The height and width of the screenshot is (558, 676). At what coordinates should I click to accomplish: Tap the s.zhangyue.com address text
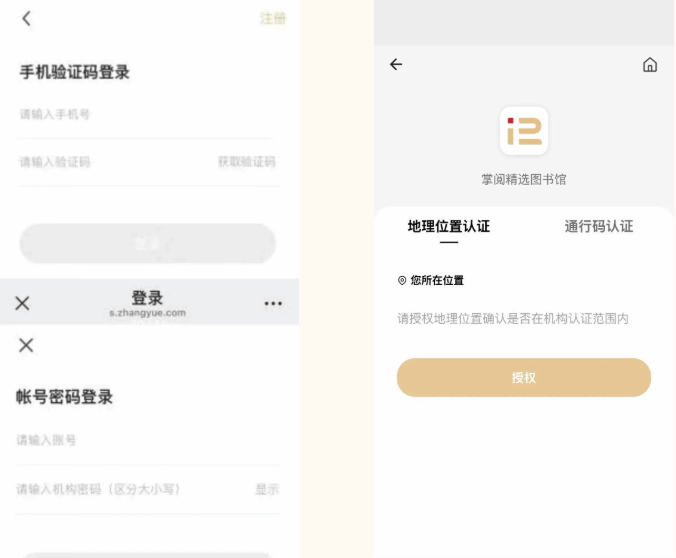pyautogui.click(x=147, y=313)
